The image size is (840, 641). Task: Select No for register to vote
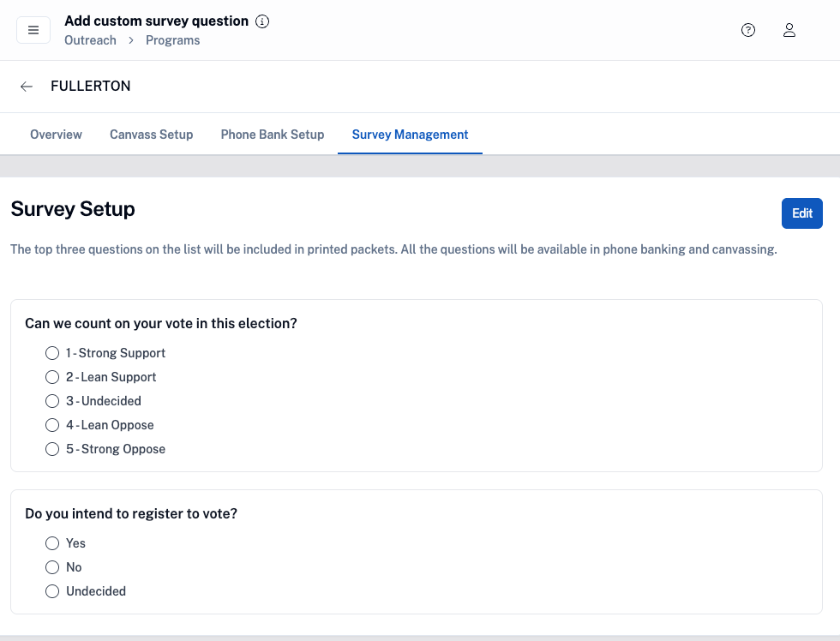coord(52,567)
